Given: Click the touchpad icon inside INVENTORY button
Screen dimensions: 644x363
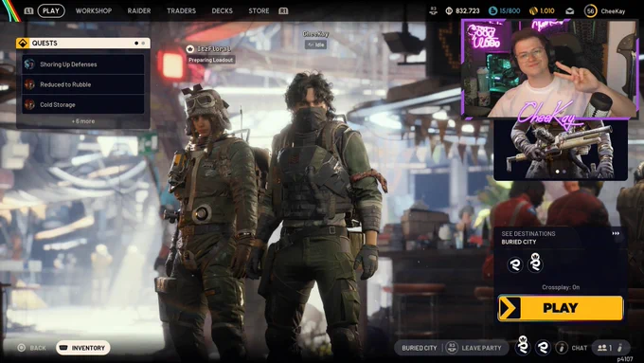Looking at the screenshot, I should (x=63, y=348).
